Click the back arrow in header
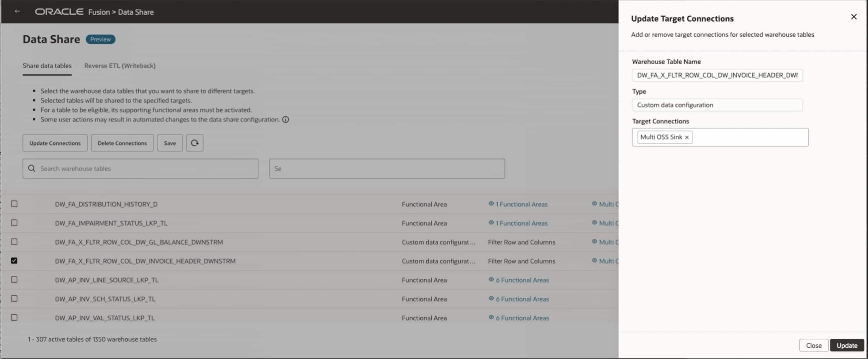 tap(17, 12)
